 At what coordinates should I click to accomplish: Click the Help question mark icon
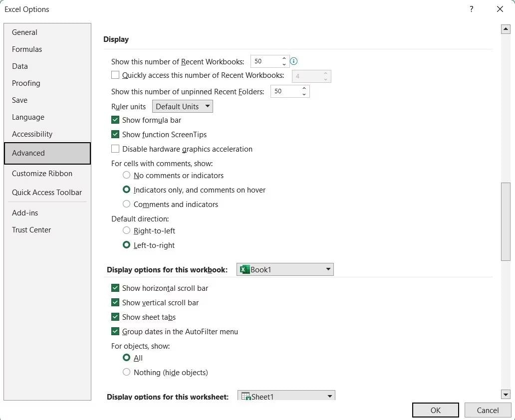coord(472,9)
